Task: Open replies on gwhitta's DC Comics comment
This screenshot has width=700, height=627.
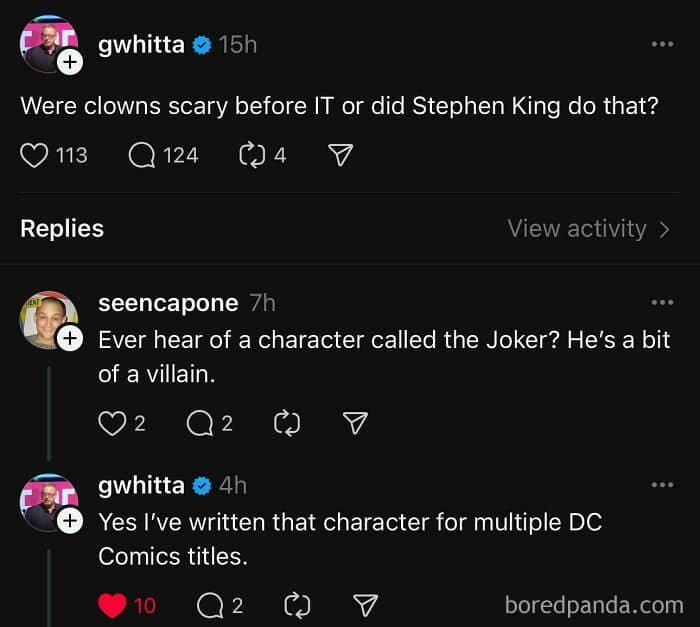Action: [210, 605]
